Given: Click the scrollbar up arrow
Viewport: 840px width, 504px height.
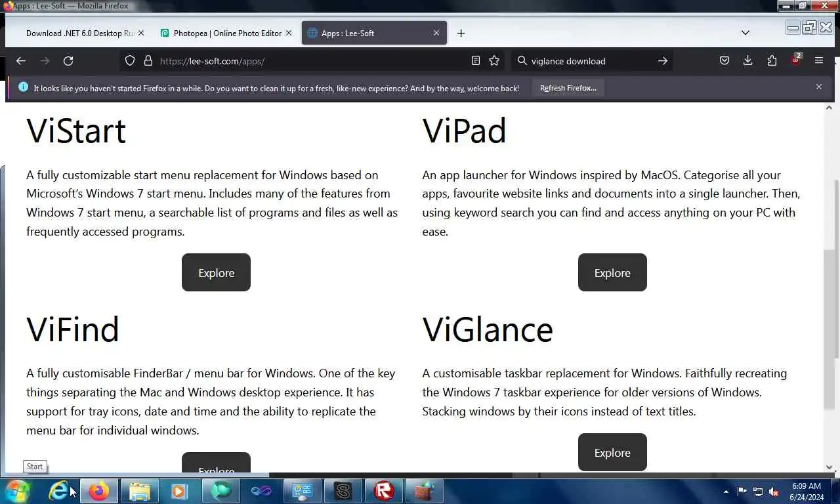Looking at the screenshot, I should point(829,107).
